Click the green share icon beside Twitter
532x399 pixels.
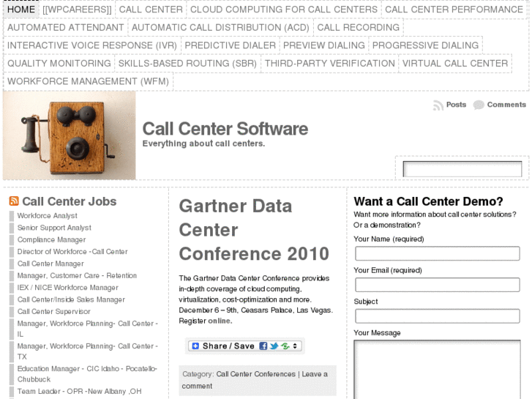click(285, 346)
